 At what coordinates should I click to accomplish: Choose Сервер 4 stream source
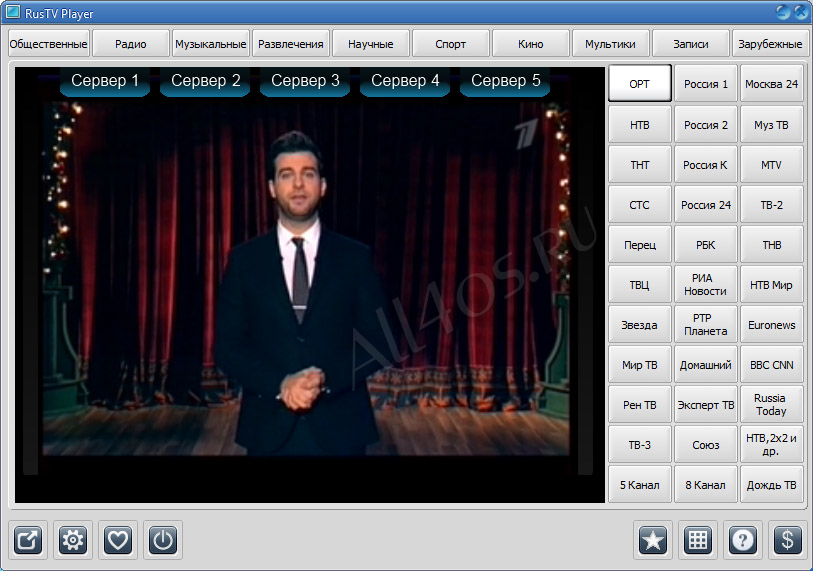(405, 81)
